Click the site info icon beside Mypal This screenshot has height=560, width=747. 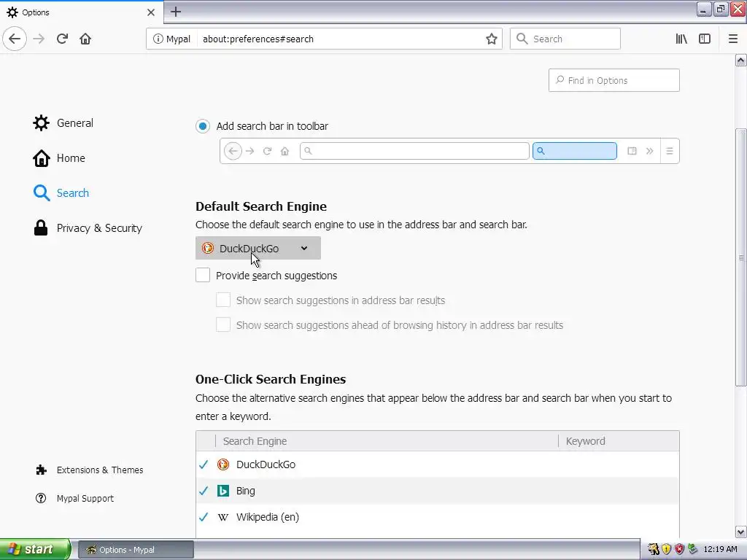click(158, 39)
